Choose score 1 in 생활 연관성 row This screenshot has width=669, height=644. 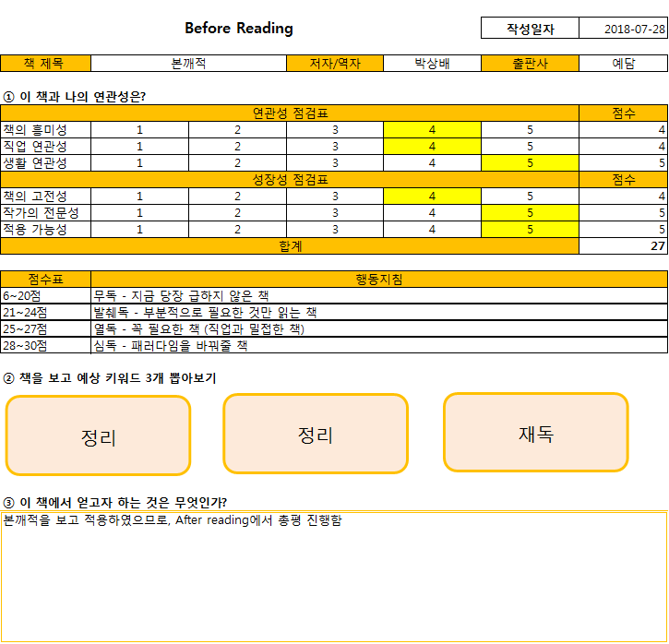click(x=139, y=163)
